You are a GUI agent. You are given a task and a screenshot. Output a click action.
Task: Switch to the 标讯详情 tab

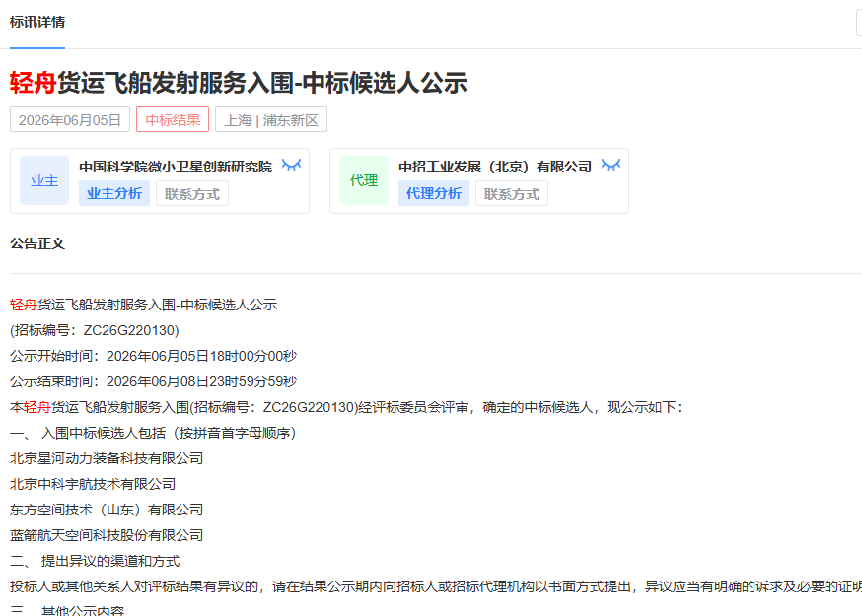(37, 22)
